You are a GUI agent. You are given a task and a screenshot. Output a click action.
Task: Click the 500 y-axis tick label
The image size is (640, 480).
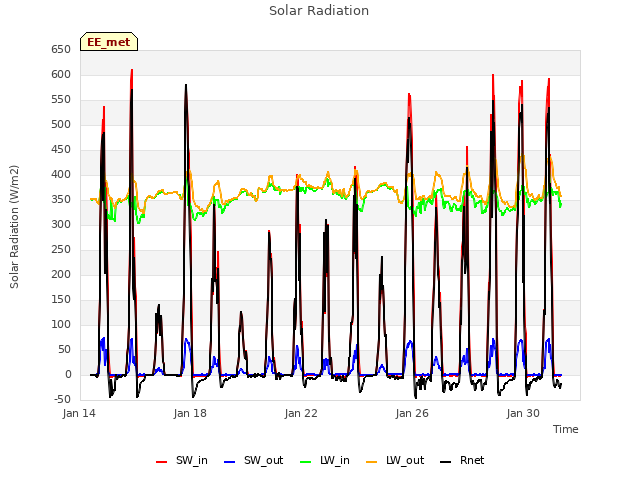point(61,124)
